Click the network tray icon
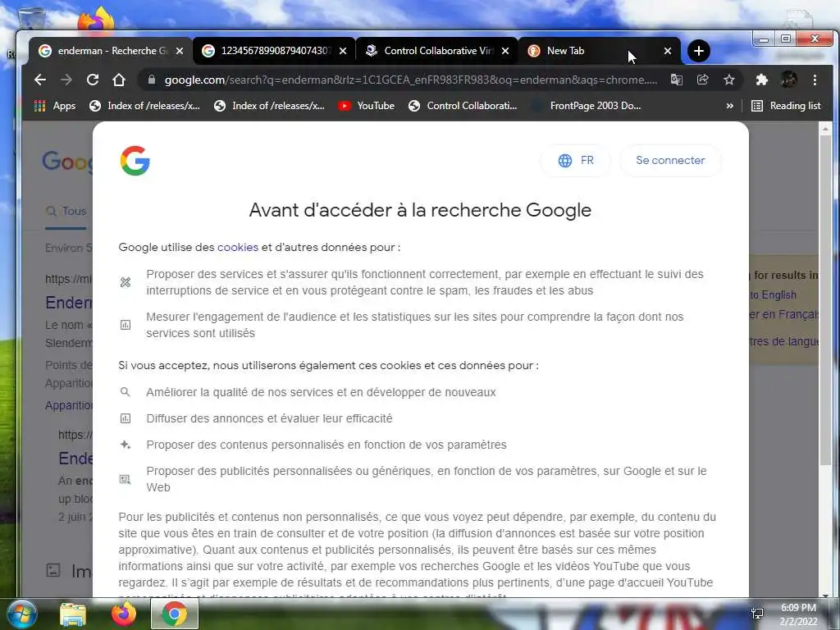 point(757,614)
